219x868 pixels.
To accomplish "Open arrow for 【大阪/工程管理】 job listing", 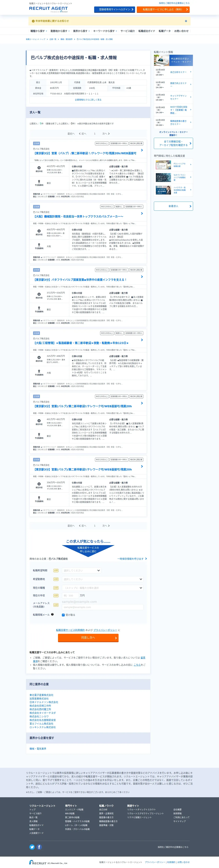I will tap(142, 340).
